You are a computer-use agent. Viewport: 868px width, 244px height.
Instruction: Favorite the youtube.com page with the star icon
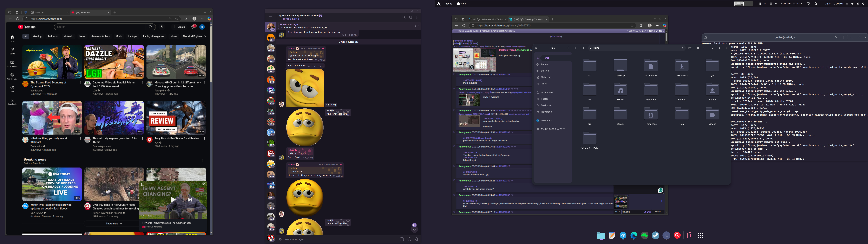177,19
